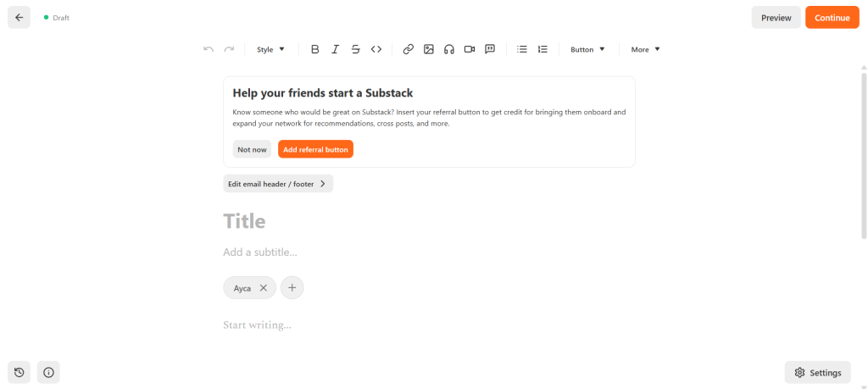Open the info icon at bottom left
Screen dimensions: 868x389
point(48,372)
